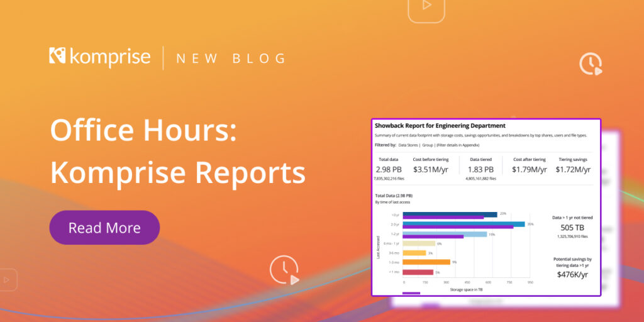Click the Data tiered 1.83 PB value
This screenshot has height=322, width=644.
pyautogui.click(x=480, y=169)
